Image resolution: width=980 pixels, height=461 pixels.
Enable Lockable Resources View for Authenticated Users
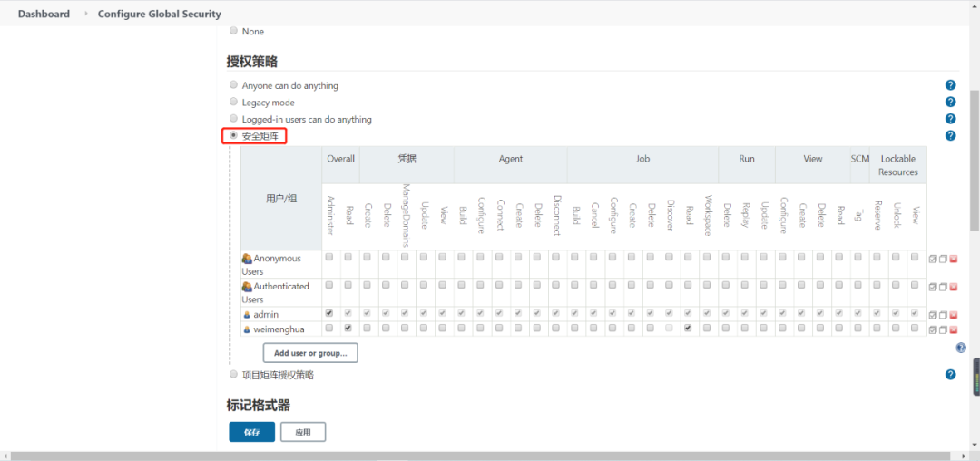[x=915, y=285]
